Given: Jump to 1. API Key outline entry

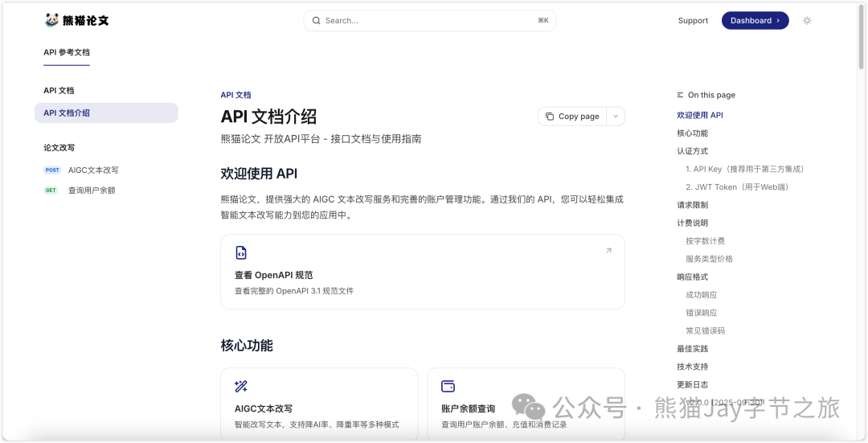Looking at the screenshot, I should 744,169.
